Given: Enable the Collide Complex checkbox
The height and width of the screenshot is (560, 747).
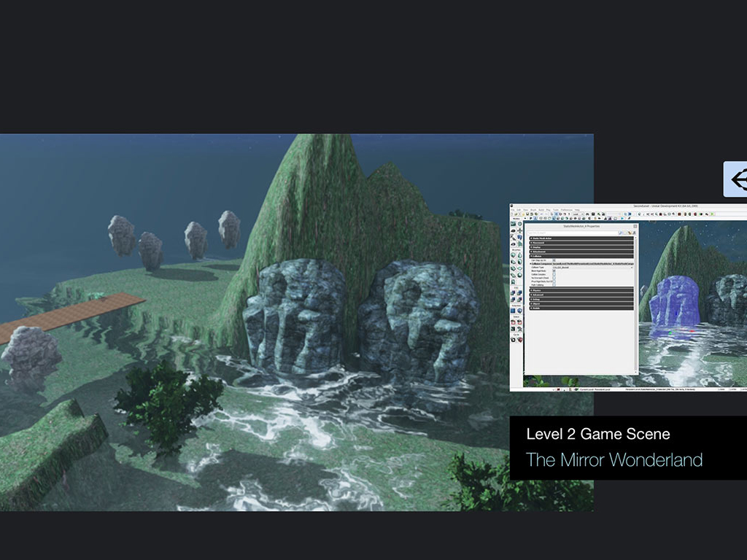Looking at the screenshot, I should pos(554,276).
